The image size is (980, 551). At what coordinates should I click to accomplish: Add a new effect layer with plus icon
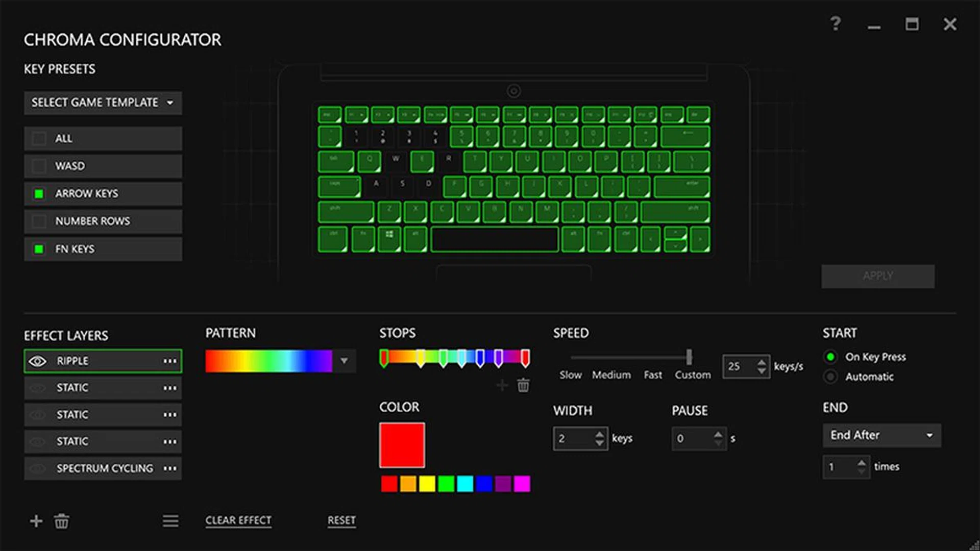[36, 521]
